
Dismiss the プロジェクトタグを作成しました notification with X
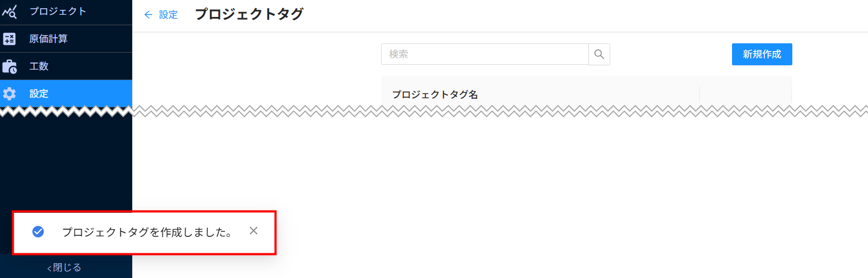(x=253, y=231)
